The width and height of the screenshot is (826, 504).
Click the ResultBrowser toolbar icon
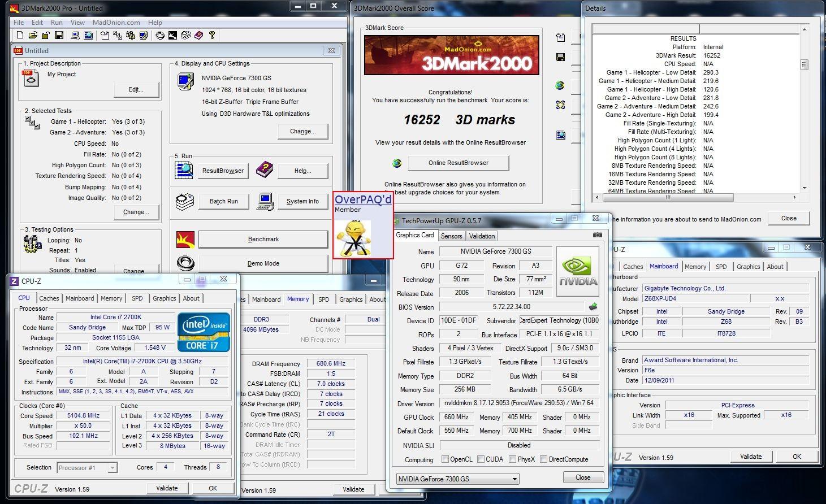click(x=88, y=35)
